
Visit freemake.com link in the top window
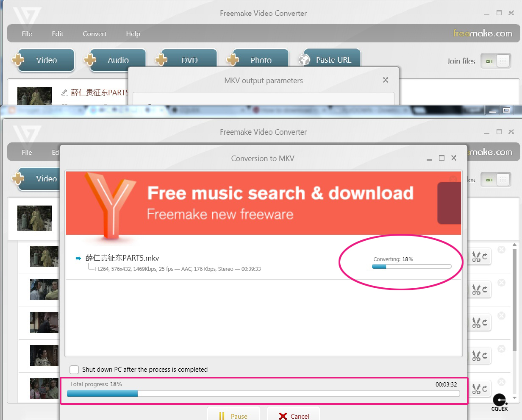[483, 33]
